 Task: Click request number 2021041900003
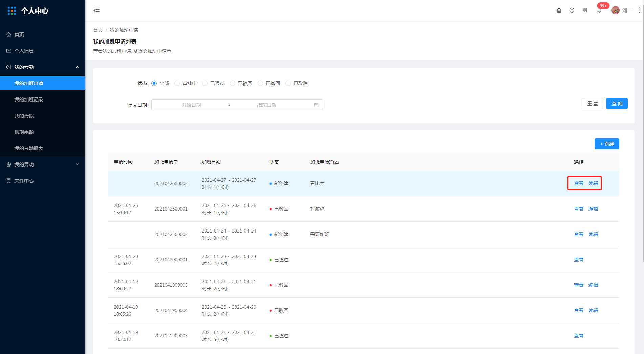[171, 336]
